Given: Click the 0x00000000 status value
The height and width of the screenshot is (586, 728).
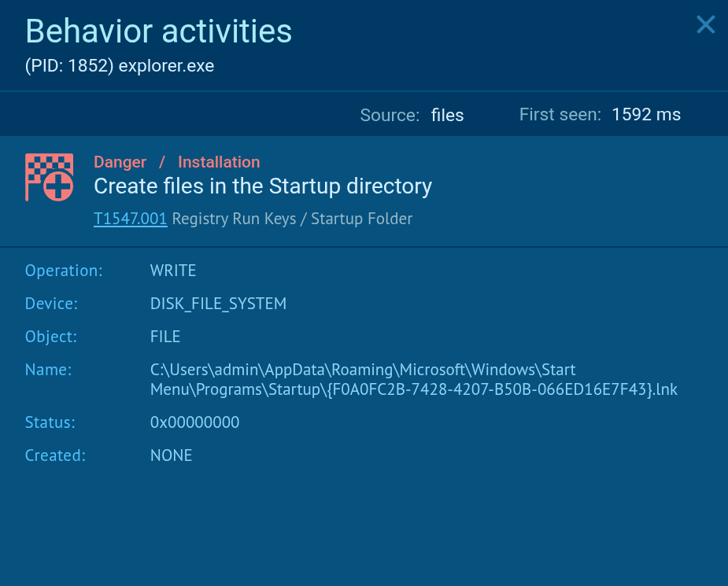Looking at the screenshot, I should click(x=194, y=422).
